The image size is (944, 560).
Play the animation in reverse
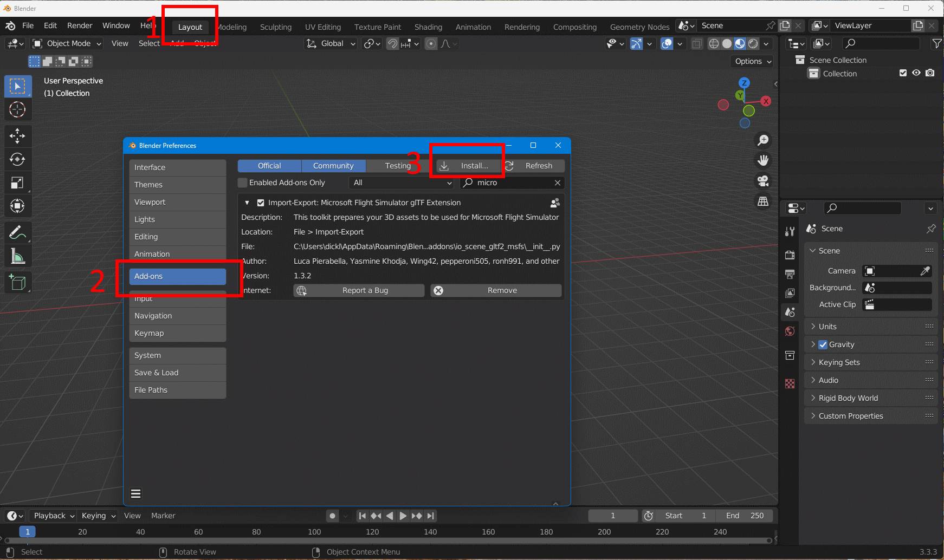390,516
